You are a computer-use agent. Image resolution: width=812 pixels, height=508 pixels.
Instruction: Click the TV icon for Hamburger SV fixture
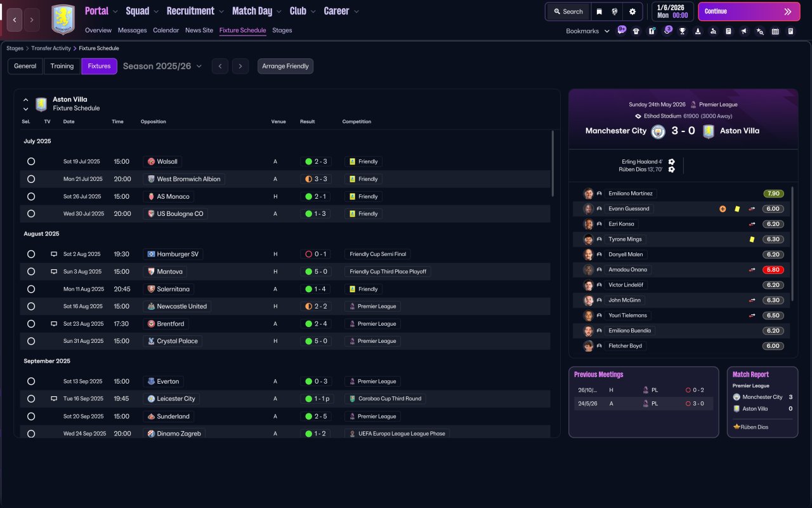[54, 254]
